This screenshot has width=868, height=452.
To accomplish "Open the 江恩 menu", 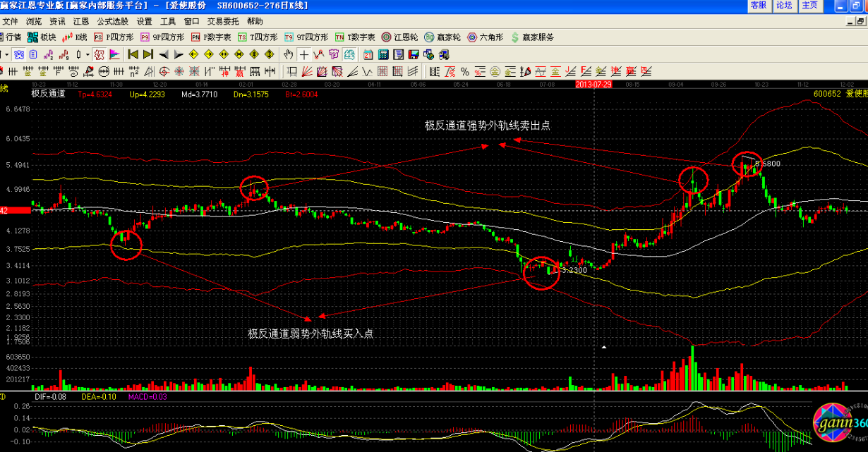I will [x=81, y=21].
